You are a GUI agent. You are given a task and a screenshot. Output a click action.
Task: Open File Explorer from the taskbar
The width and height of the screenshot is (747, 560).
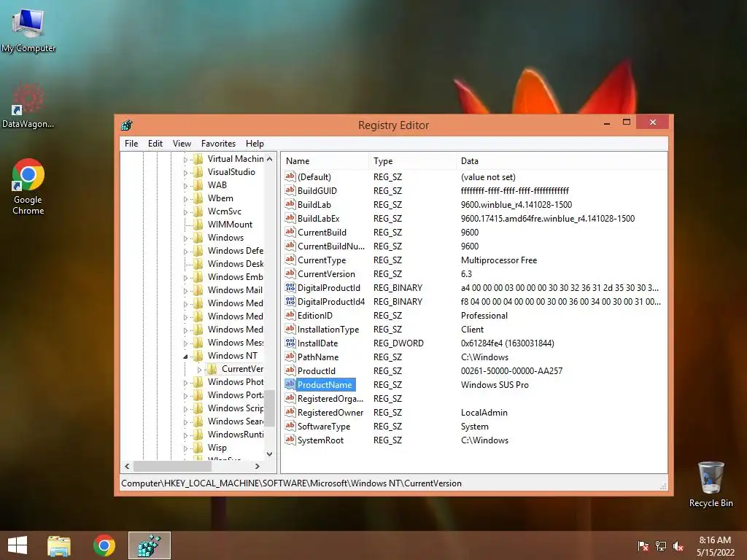(59, 545)
